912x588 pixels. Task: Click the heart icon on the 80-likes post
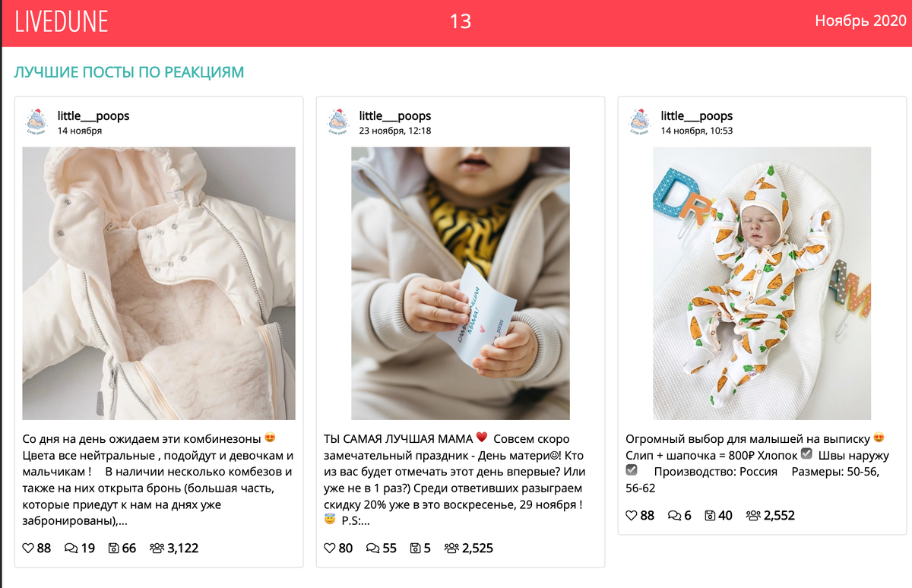point(330,548)
